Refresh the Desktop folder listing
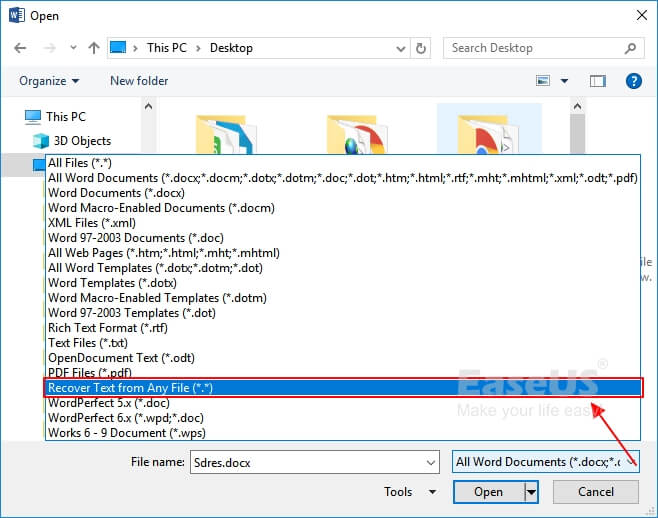This screenshot has height=518, width=658. [423, 48]
